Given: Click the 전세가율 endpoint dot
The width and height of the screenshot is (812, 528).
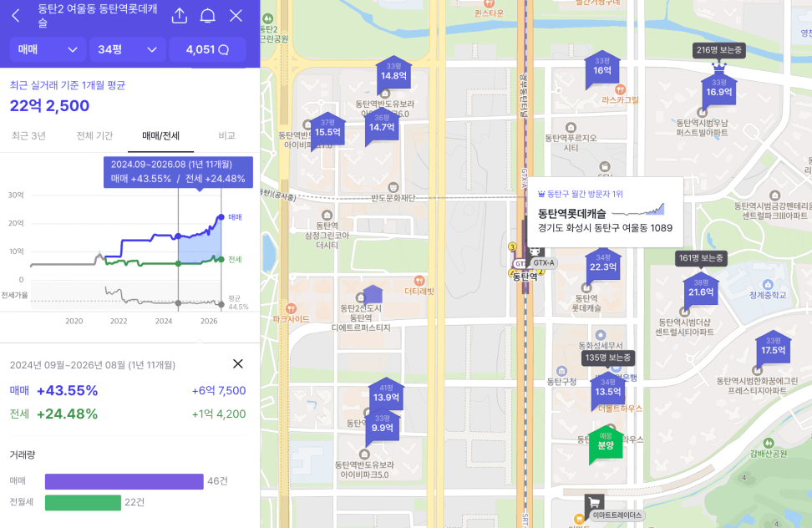Looking at the screenshot, I should (x=221, y=304).
